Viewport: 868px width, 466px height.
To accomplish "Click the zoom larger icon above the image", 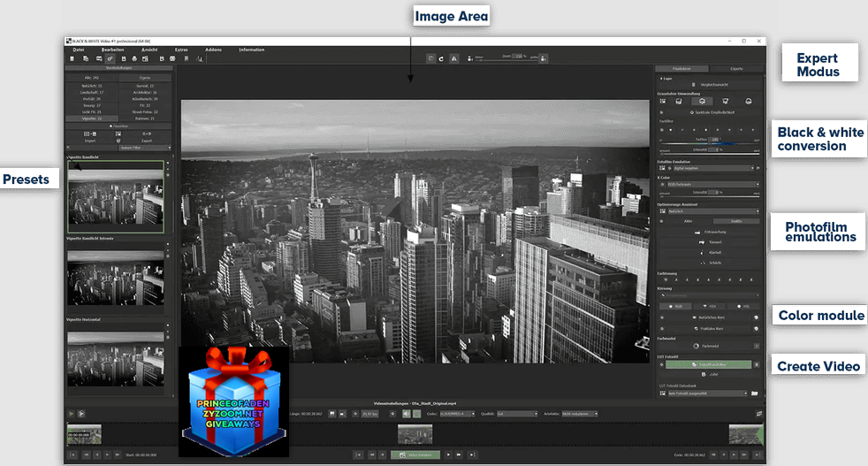I will click(544, 58).
